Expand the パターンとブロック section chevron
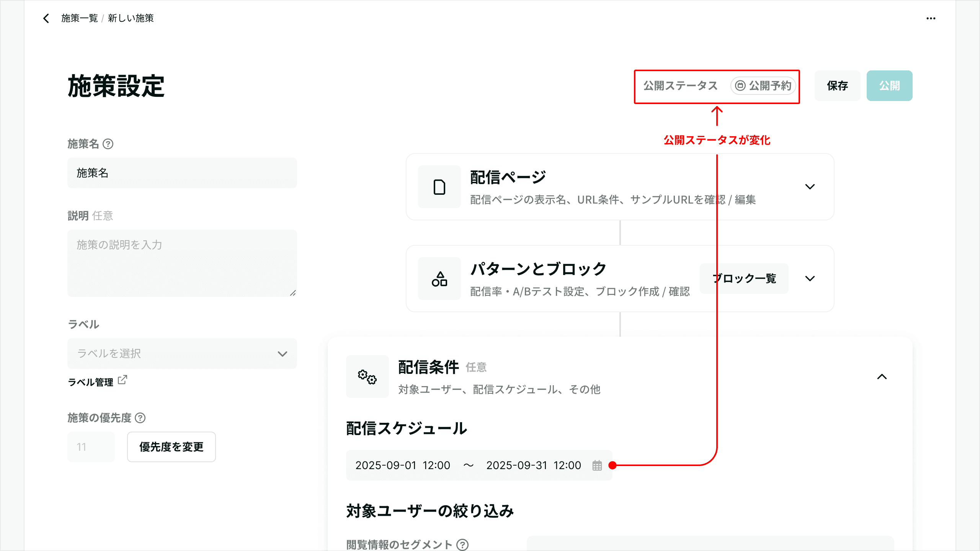Viewport: 980px width, 551px height. [x=810, y=279]
